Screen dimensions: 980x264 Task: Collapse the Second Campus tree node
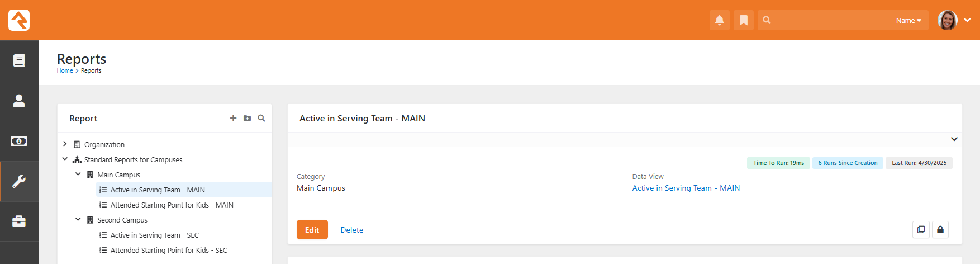point(78,219)
